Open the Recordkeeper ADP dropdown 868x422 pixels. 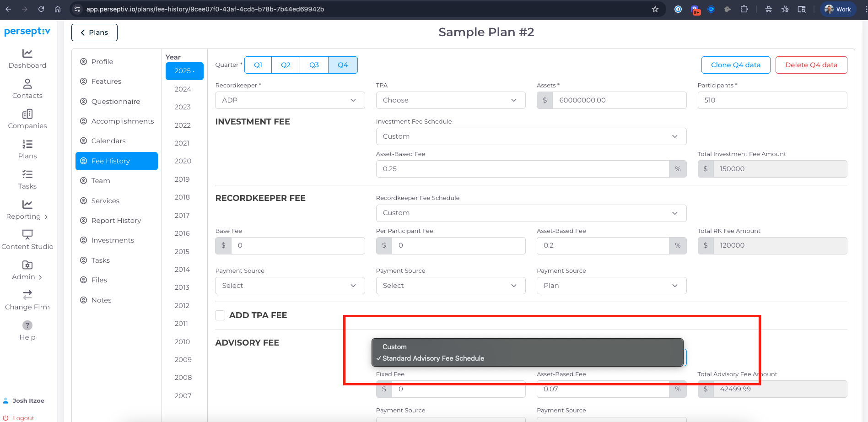point(290,100)
